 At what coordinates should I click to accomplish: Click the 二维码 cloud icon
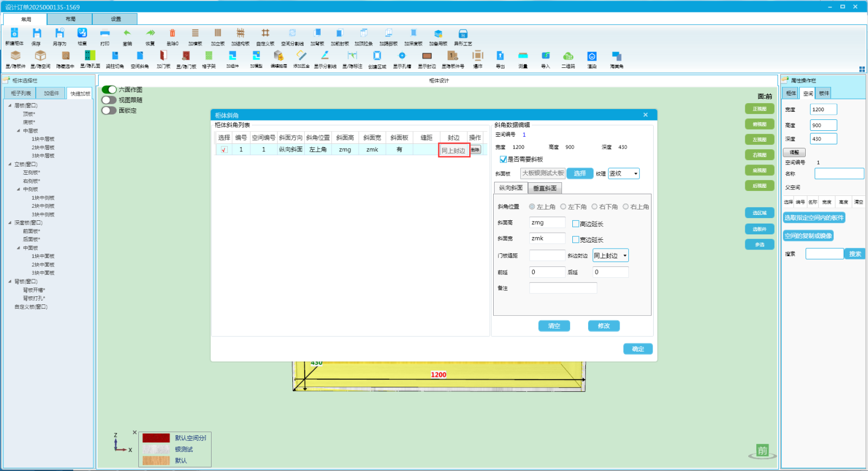(x=568, y=56)
